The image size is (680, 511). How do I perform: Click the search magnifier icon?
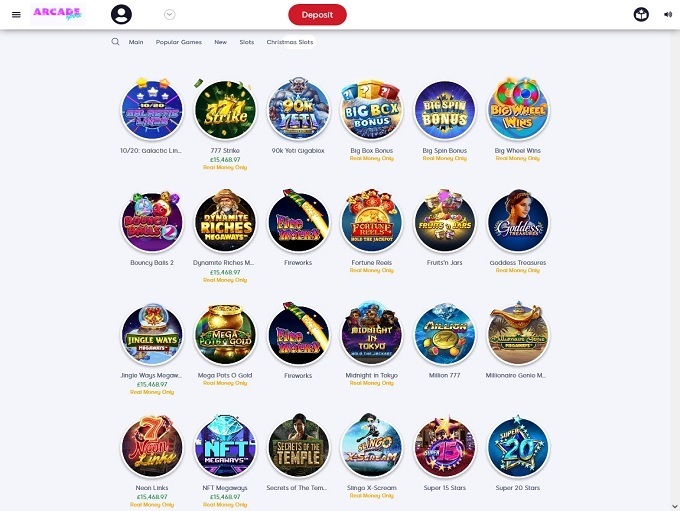click(x=115, y=42)
